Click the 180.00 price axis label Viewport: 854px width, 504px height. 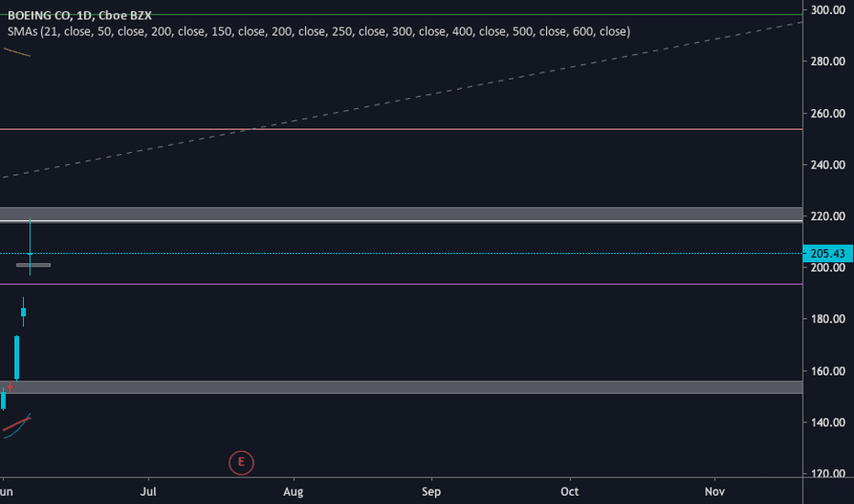[x=827, y=319]
